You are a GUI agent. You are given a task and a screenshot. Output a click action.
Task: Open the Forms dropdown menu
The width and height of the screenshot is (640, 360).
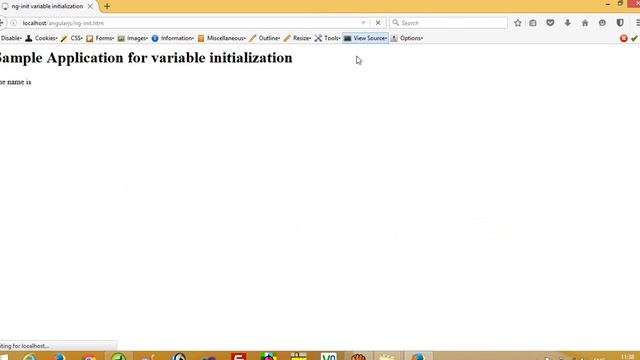100,38
